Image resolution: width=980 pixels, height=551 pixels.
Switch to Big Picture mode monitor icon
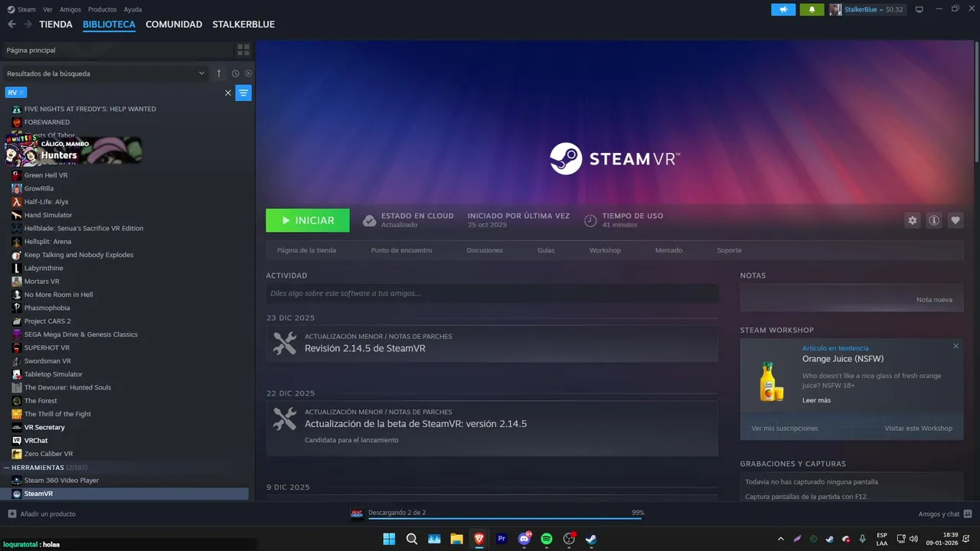920,10
